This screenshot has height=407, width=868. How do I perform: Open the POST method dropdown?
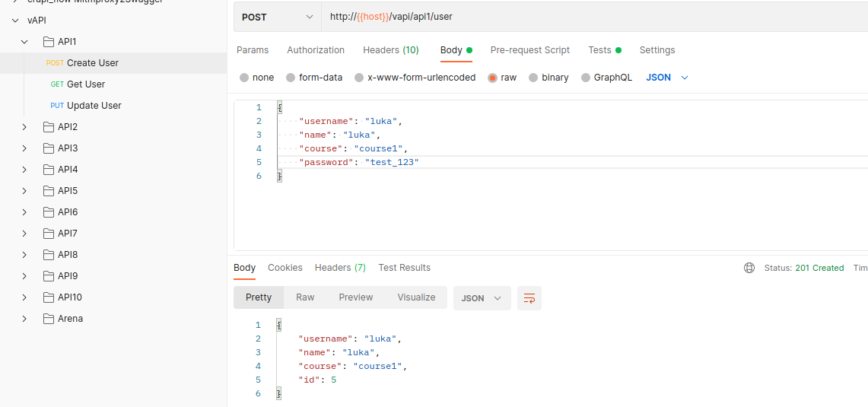[x=277, y=16]
